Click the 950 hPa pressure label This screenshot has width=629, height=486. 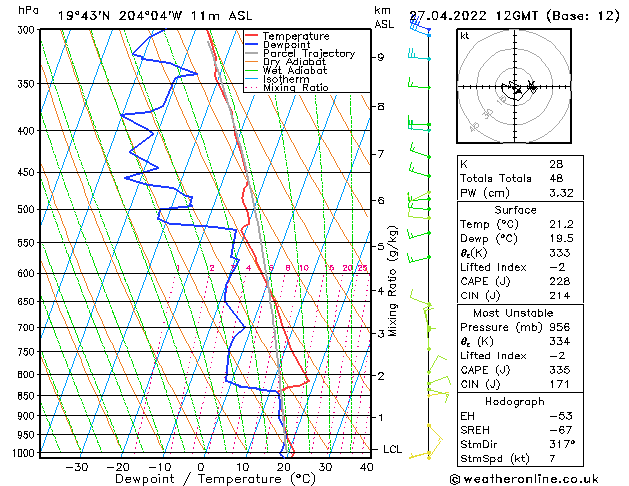click(x=28, y=435)
